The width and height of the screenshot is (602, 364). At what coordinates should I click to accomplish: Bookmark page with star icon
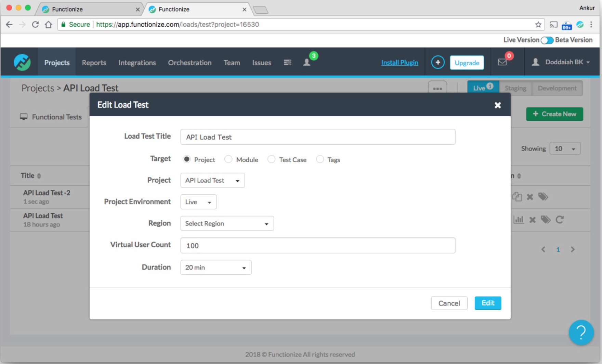coord(538,25)
